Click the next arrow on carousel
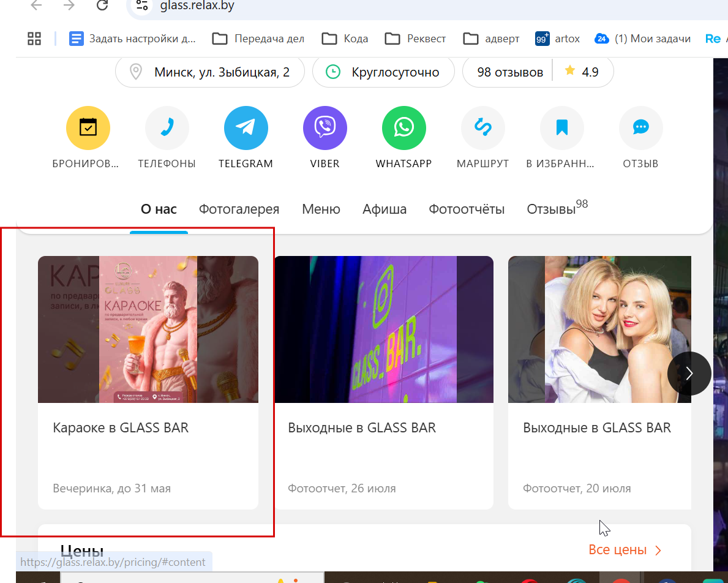The height and width of the screenshot is (583, 728). (689, 374)
